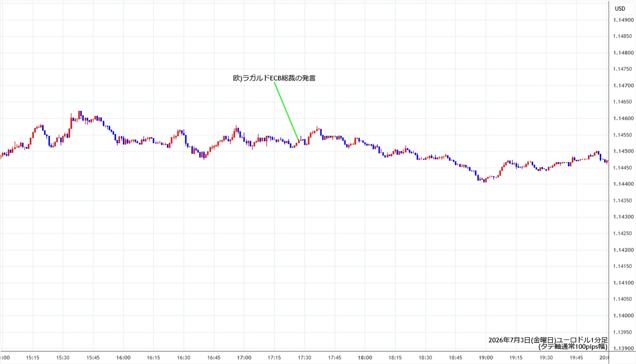Click the 18:15 time axis label
636x364 pixels.
pos(395,358)
